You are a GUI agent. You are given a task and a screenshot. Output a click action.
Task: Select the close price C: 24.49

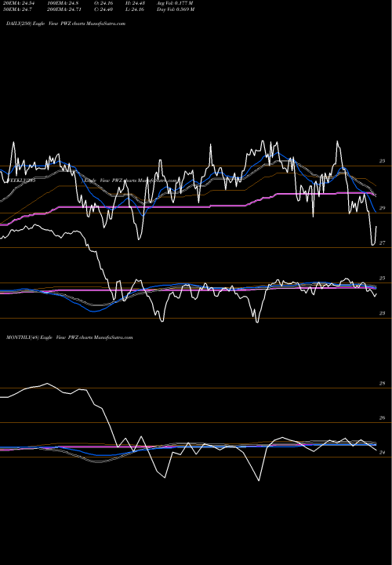click(x=103, y=9)
